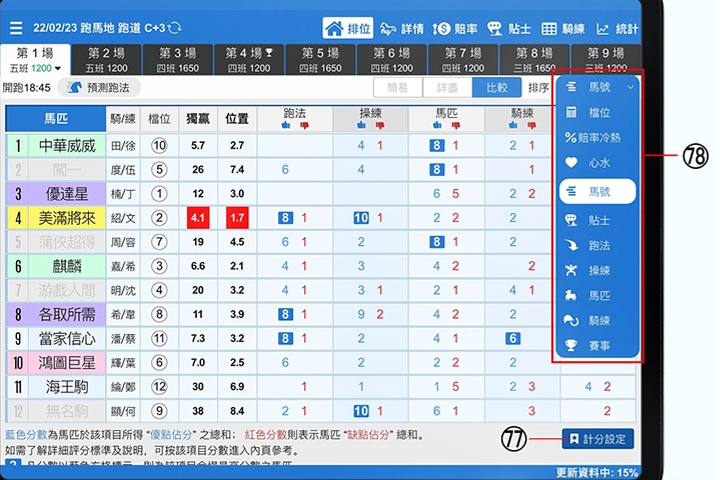Sort by 操練 in dropdown
This screenshot has width=720, height=480.
[597, 270]
